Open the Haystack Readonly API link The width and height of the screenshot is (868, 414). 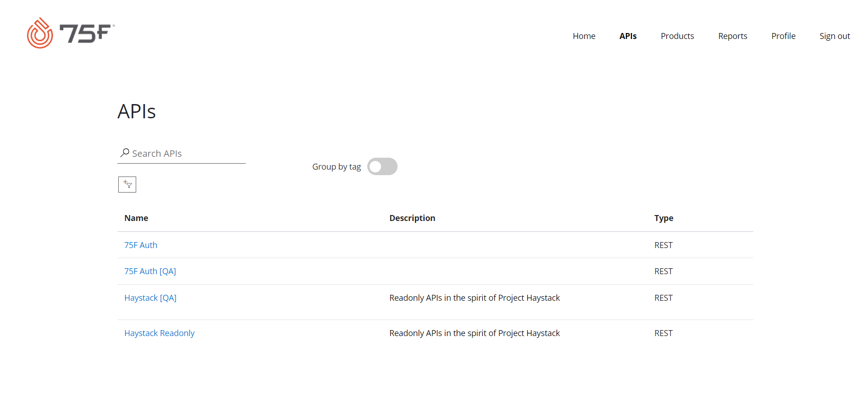coord(159,333)
